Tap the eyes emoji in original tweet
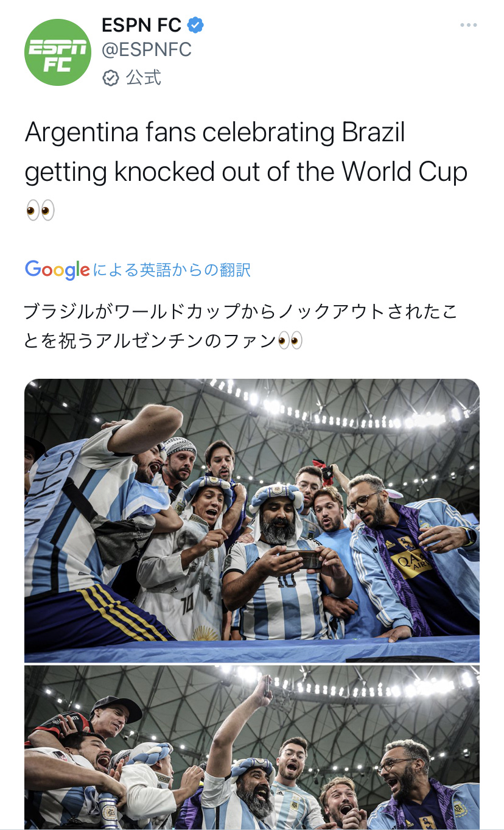The image size is (504, 830). (40, 211)
